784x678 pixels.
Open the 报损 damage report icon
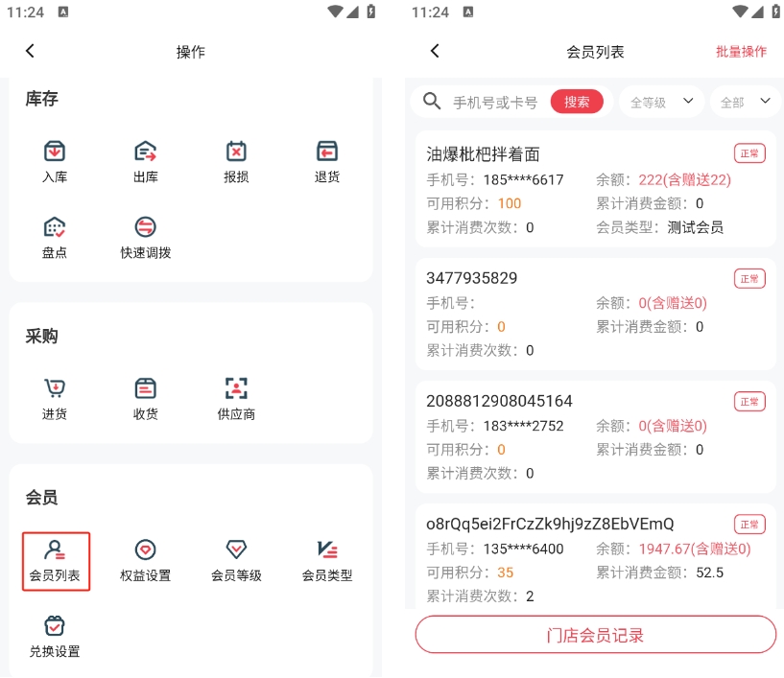click(236, 160)
